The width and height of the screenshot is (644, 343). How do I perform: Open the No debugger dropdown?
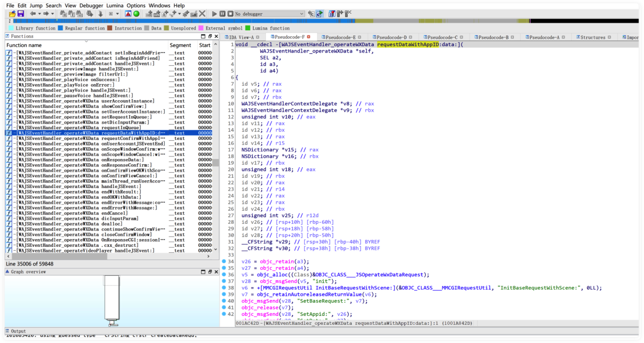301,14
